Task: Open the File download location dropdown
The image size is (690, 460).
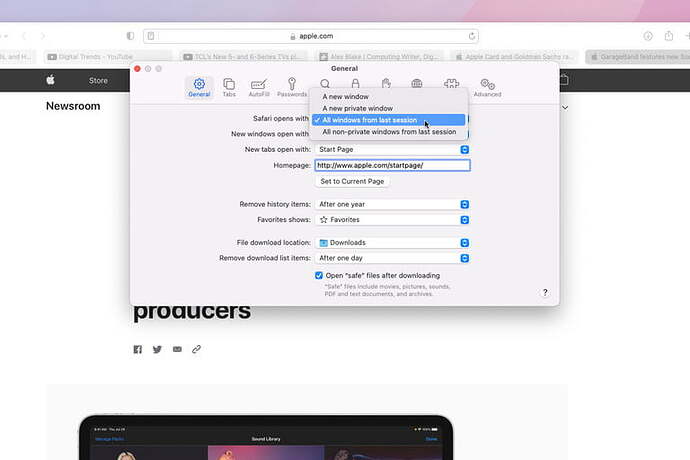Action: [x=392, y=243]
